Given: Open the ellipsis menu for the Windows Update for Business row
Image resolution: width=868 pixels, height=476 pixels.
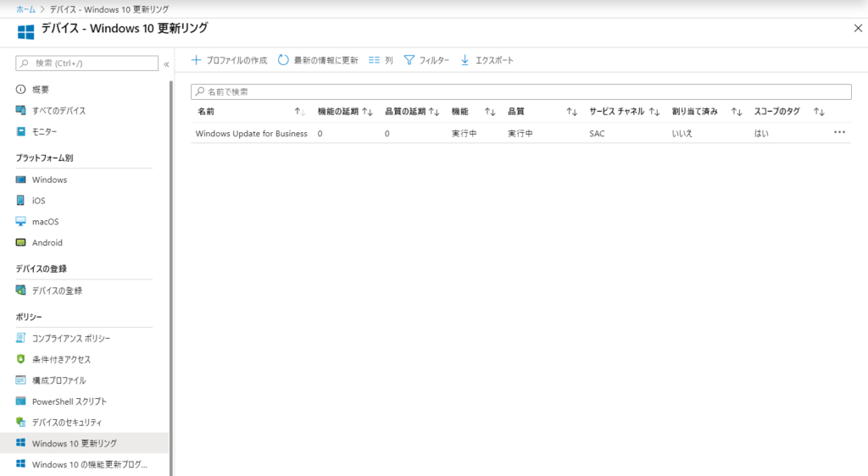Looking at the screenshot, I should coord(839,132).
